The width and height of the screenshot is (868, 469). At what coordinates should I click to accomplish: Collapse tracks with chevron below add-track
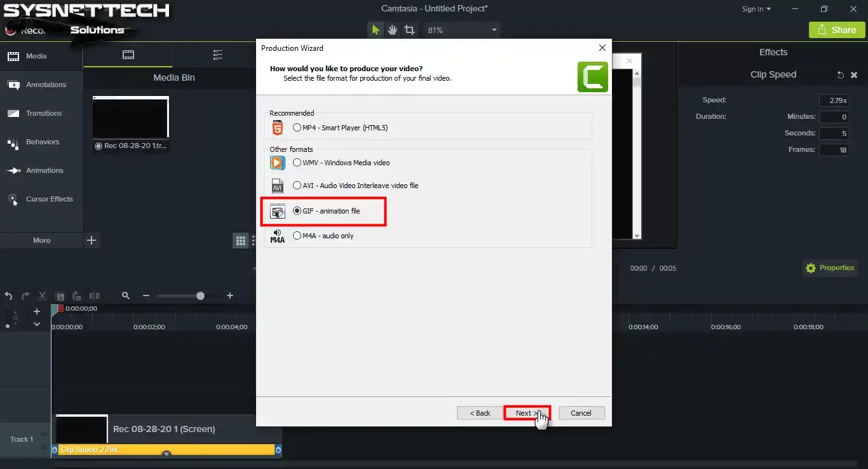coord(37,324)
